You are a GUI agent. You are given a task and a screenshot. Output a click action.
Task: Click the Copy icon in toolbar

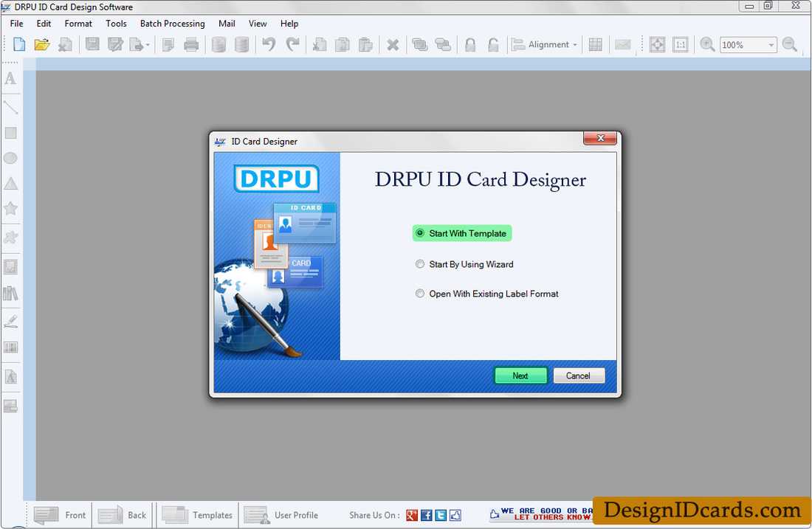(343, 45)
